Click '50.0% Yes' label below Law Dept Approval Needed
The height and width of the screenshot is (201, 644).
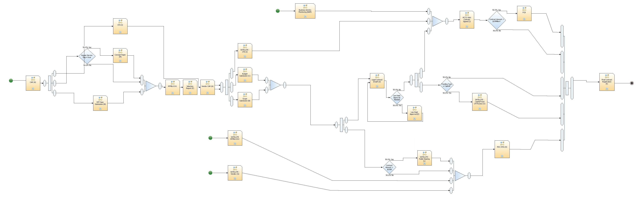click(x=397, y=105)
